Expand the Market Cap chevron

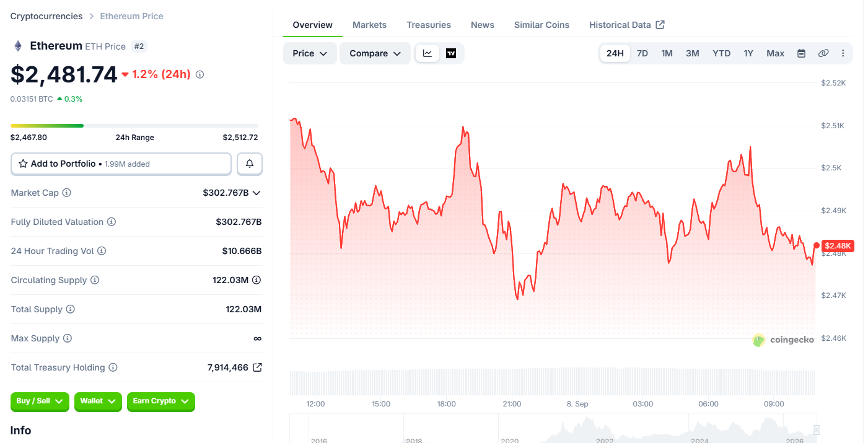click(256, 193)
